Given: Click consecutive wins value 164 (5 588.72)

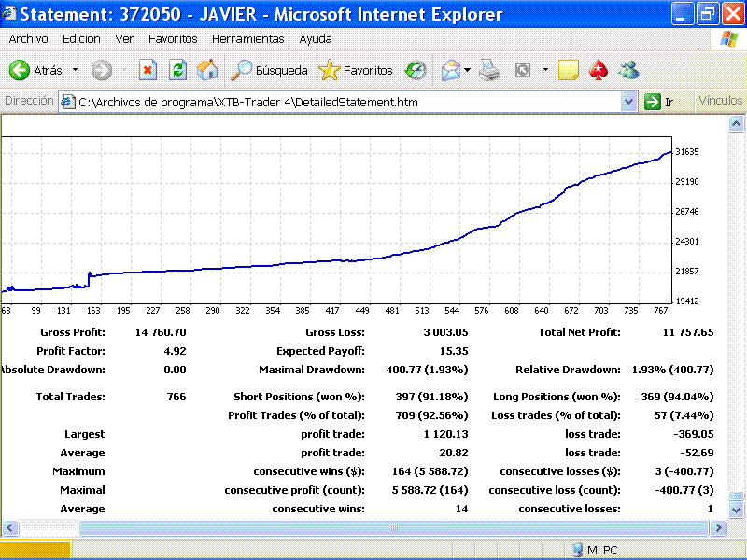Looking at the screenshot, I should pos(430,471).
